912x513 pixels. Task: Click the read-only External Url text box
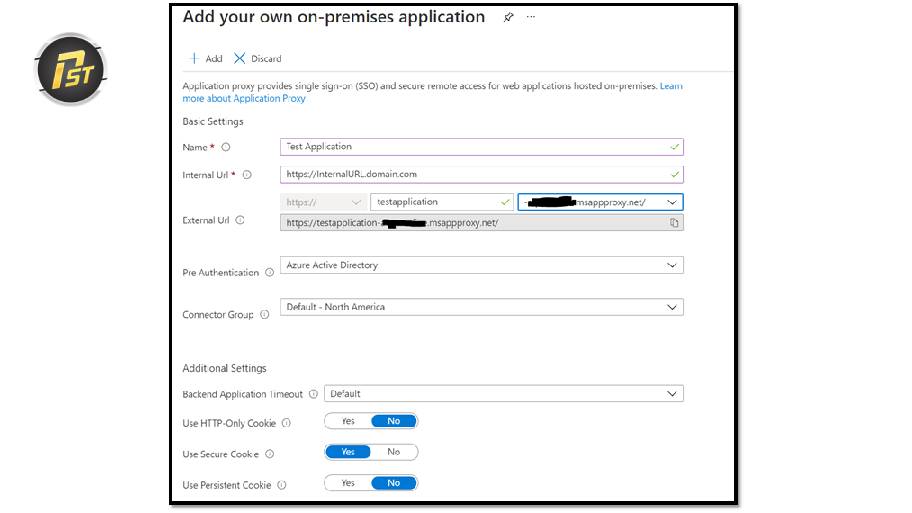pos(482,223)
